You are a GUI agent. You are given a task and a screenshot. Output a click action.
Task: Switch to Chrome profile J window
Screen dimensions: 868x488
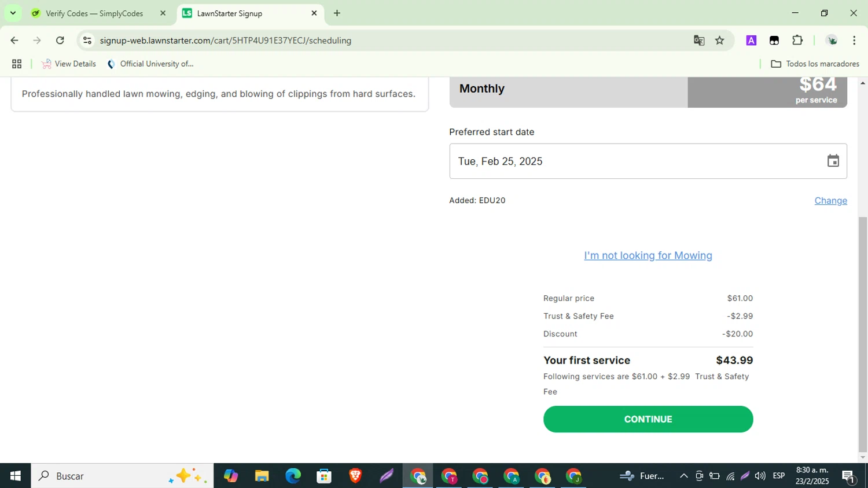pos(573,476)
